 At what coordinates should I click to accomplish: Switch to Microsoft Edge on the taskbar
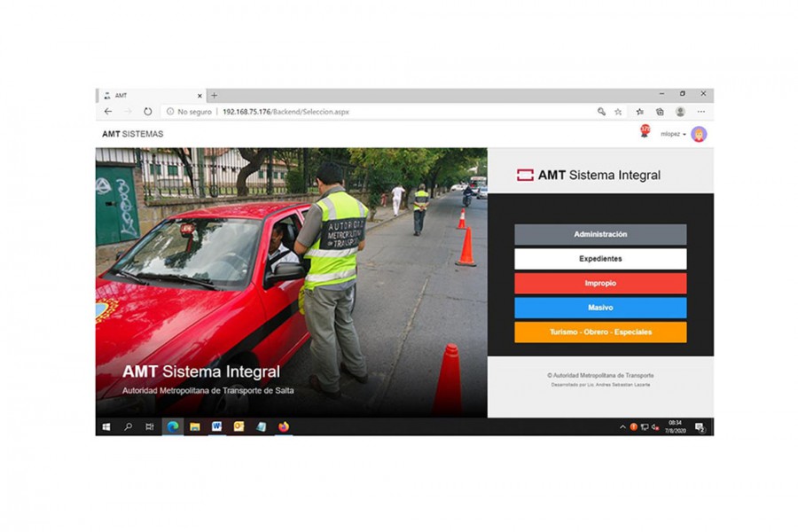click(173, 426)
